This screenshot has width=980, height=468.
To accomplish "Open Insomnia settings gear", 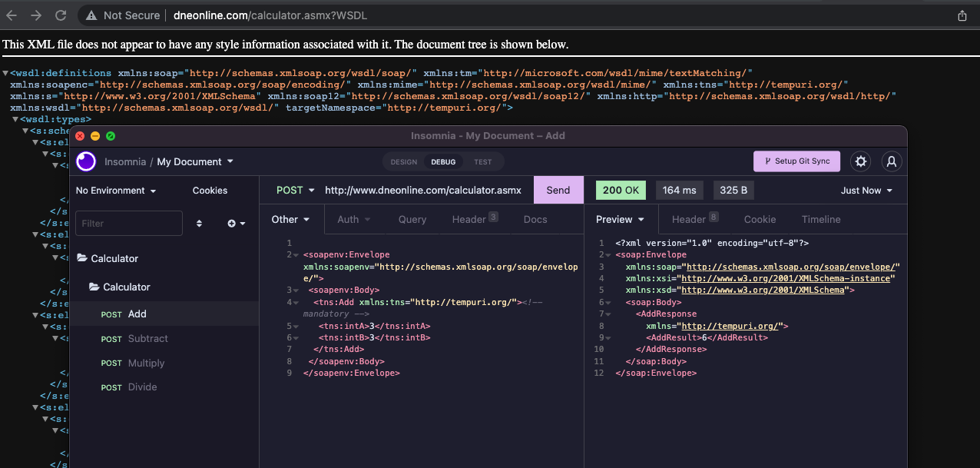I will click(861, 161).
